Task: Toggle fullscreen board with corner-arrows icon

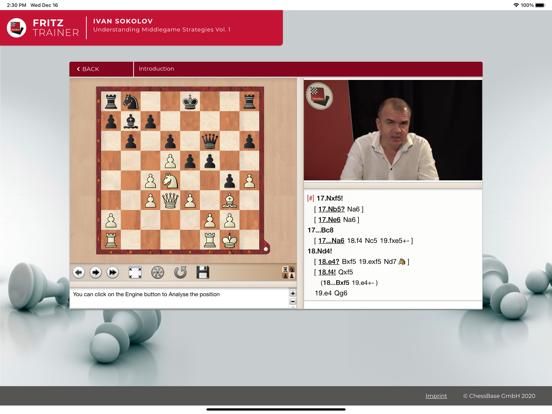Action: tap(135, 272)
